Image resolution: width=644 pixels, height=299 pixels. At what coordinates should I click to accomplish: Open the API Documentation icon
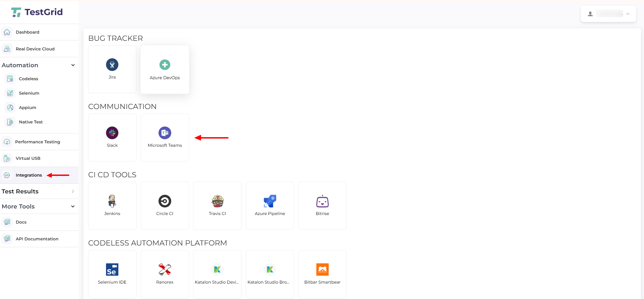7,239
